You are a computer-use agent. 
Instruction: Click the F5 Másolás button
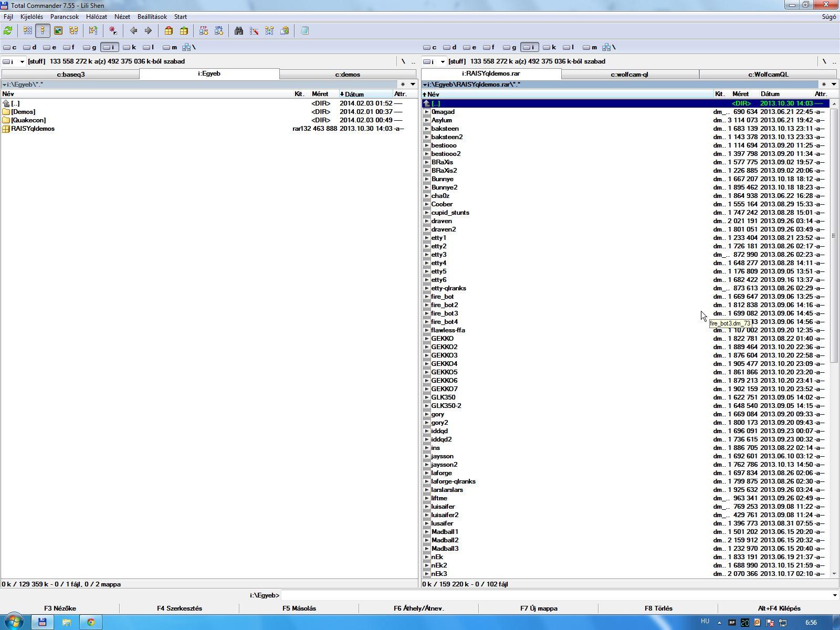299,608
